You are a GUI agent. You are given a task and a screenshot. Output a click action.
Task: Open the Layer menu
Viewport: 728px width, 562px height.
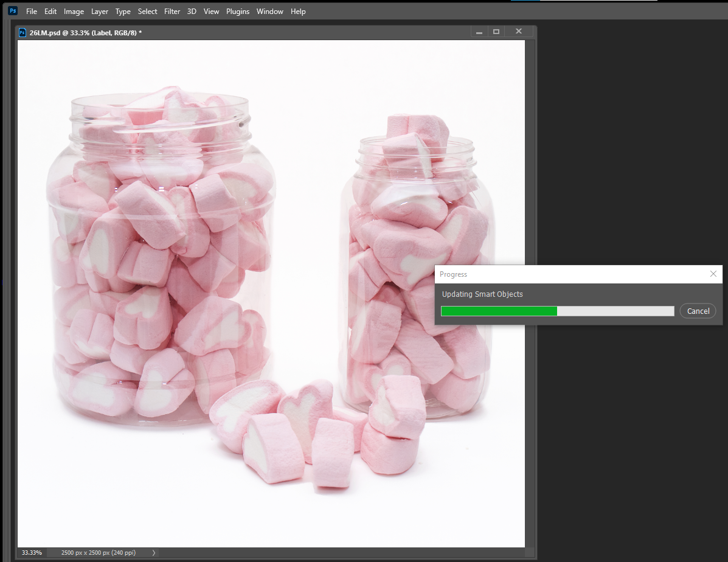click(x=99, y=11)
